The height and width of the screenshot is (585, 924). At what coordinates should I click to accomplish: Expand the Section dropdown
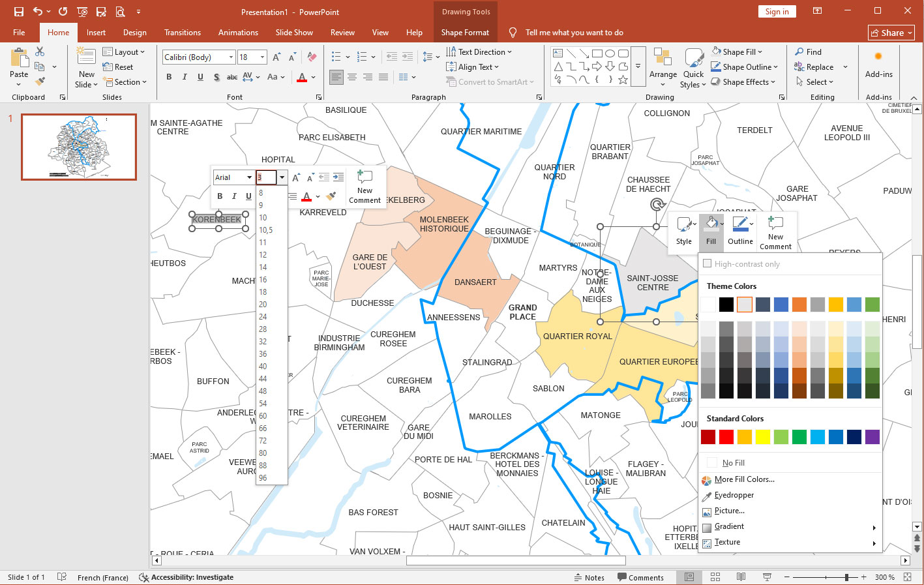[125, 82]
